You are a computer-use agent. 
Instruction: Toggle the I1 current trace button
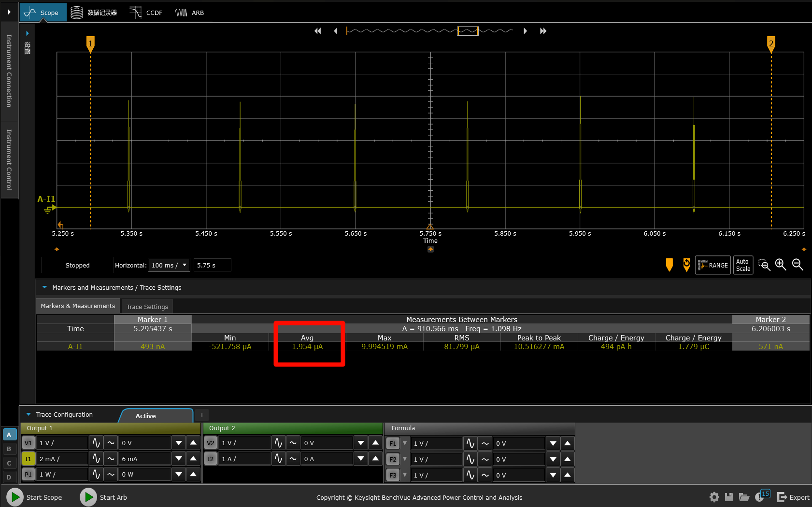[x=28, y=459]
